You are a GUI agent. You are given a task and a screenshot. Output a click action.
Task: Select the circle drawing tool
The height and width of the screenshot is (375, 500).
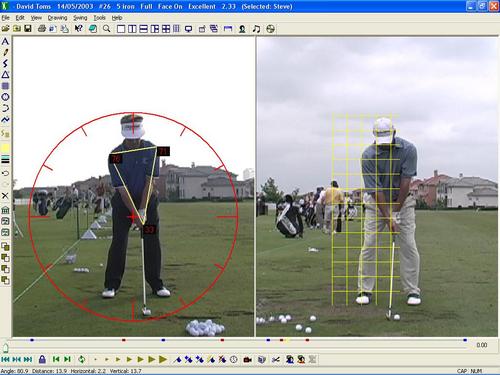pyautogui.click(x=5, y=97)
